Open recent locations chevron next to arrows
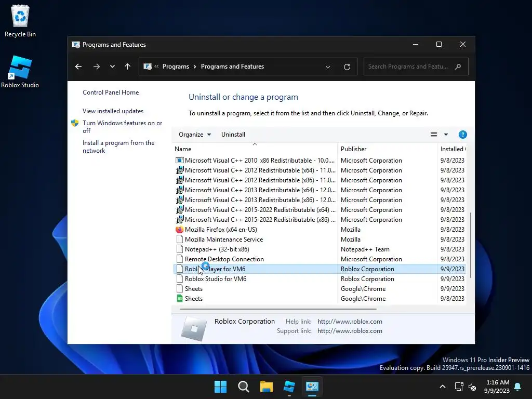The height and width of the screenshot is (399, 532). point(112,66)
